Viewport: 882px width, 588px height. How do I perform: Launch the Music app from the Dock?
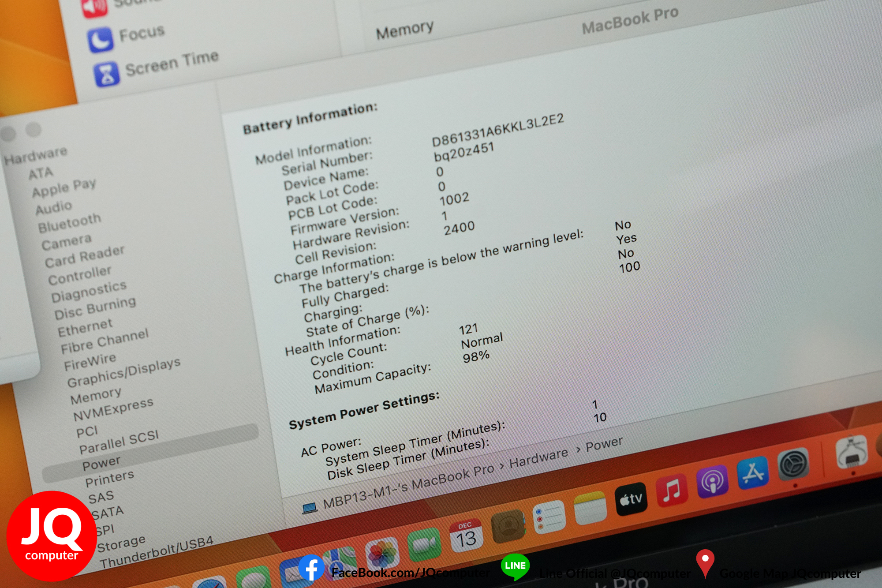tap(672, 490)
